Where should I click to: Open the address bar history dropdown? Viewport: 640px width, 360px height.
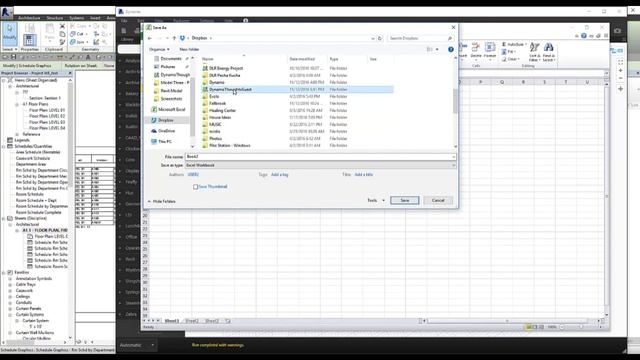point(373,38)
